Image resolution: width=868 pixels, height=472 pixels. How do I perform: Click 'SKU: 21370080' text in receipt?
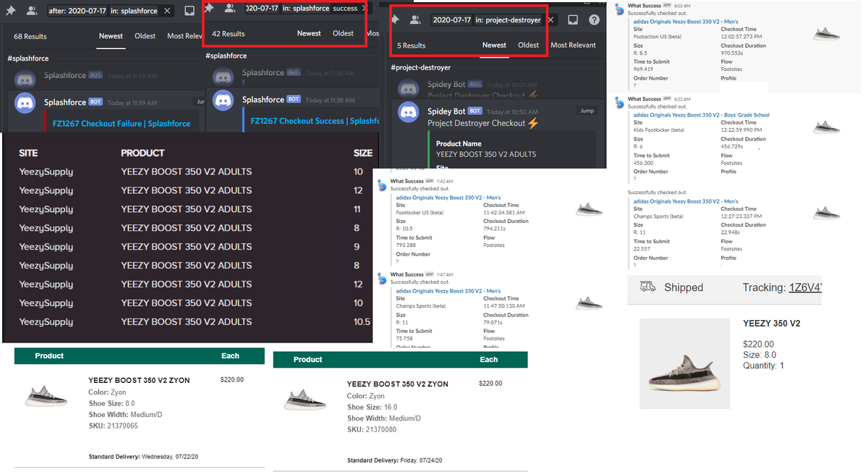point(373,429)
